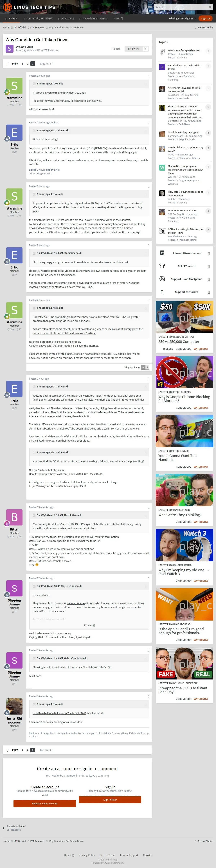Open the youtube.com watch link in Ertio's post
The height and width of the screenshot is (868, 216).
pos(57,486)
